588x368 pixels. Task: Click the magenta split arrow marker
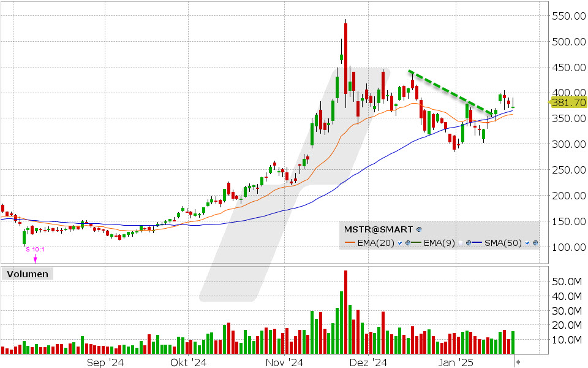click(36, 259)
